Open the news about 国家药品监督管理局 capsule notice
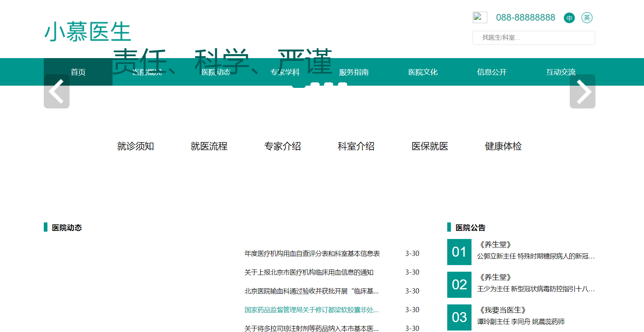Viewport: 644px width, 332px height. pyautogui.click(x=311, y=310)
